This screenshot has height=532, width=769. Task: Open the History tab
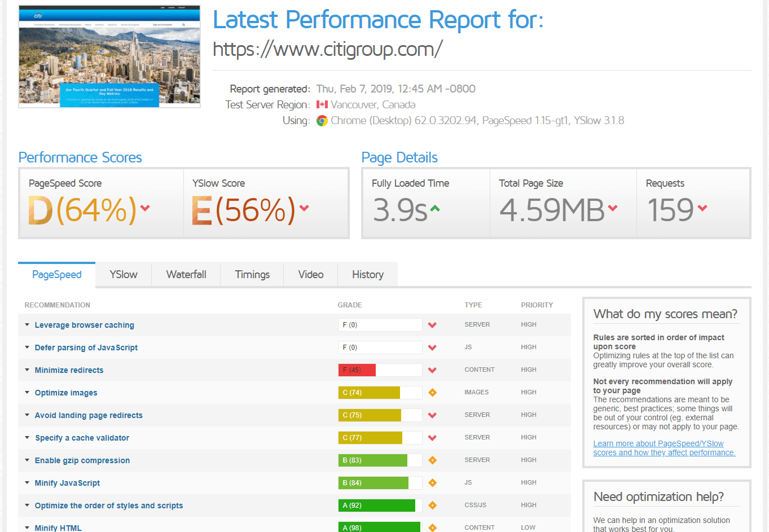tap(368, 275)
